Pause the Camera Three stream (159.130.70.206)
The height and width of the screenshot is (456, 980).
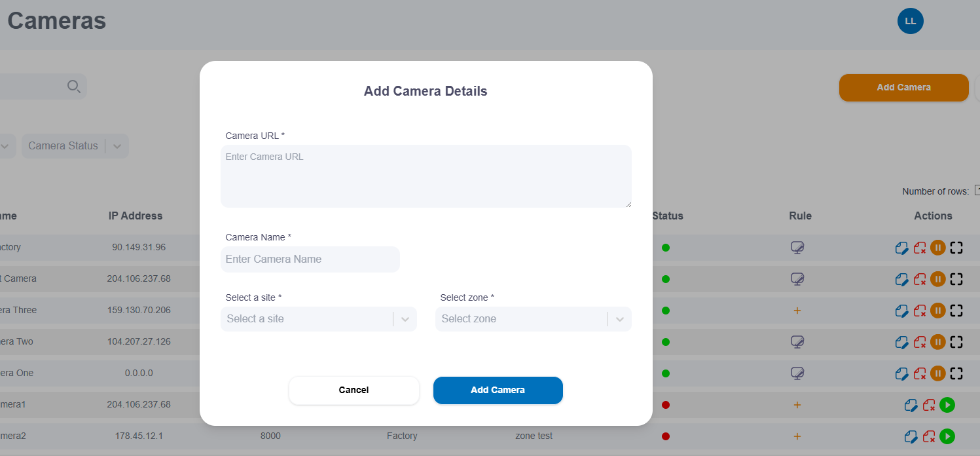coord(938,311)
